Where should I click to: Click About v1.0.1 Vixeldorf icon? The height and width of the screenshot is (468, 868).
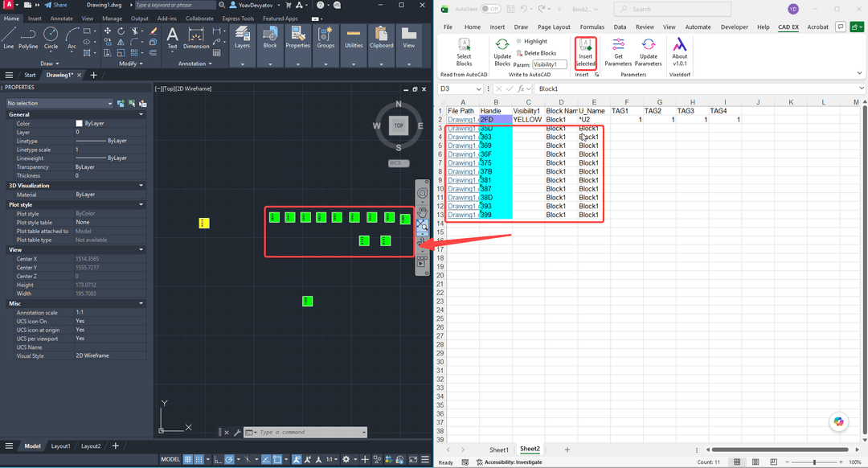click(x=680, y=52)
